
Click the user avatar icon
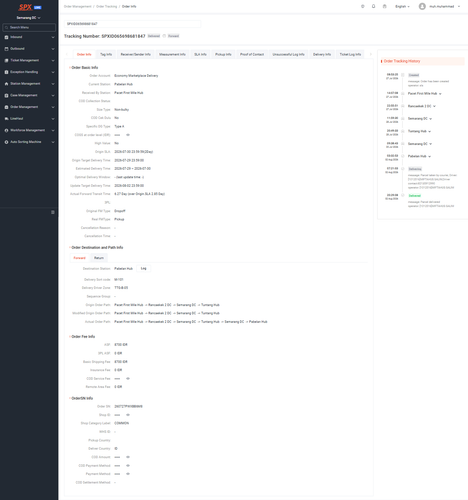point(422,6)
